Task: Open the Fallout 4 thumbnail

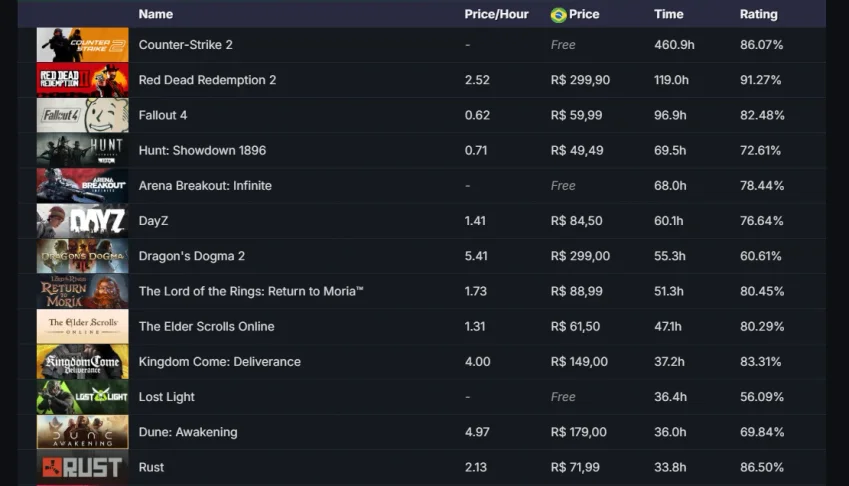Action: (83, 115)
